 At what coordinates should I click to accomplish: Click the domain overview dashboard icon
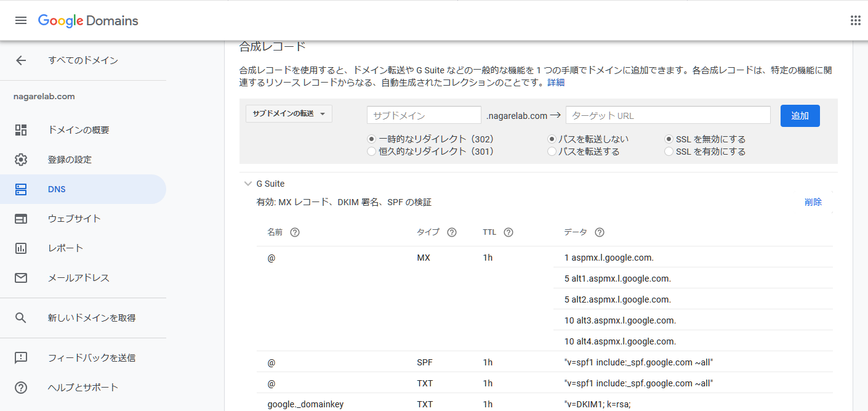21,130
